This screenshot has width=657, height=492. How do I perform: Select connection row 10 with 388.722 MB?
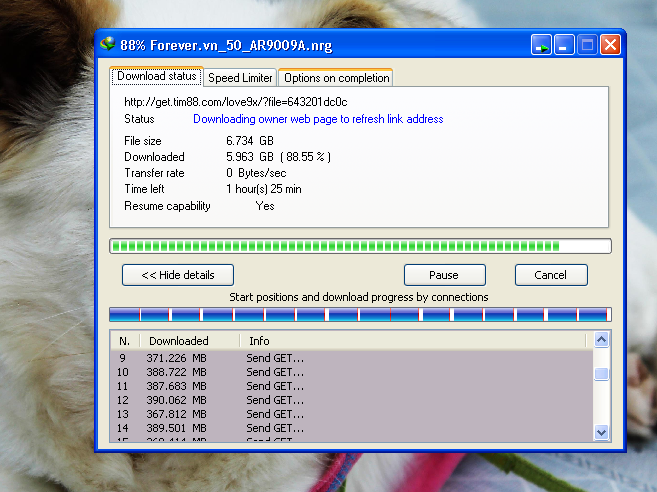[352, 372]
